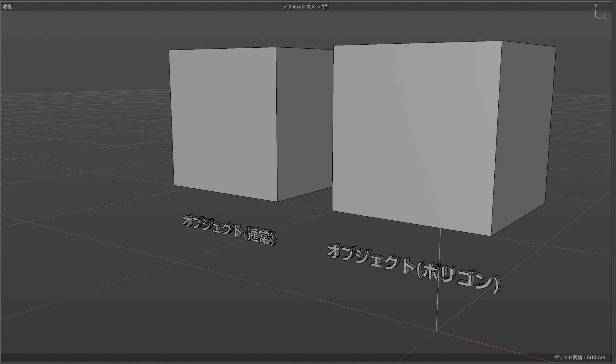
Task: Click the world origin where axes meet
Action: pyautogui.click(x=436, y=331)
